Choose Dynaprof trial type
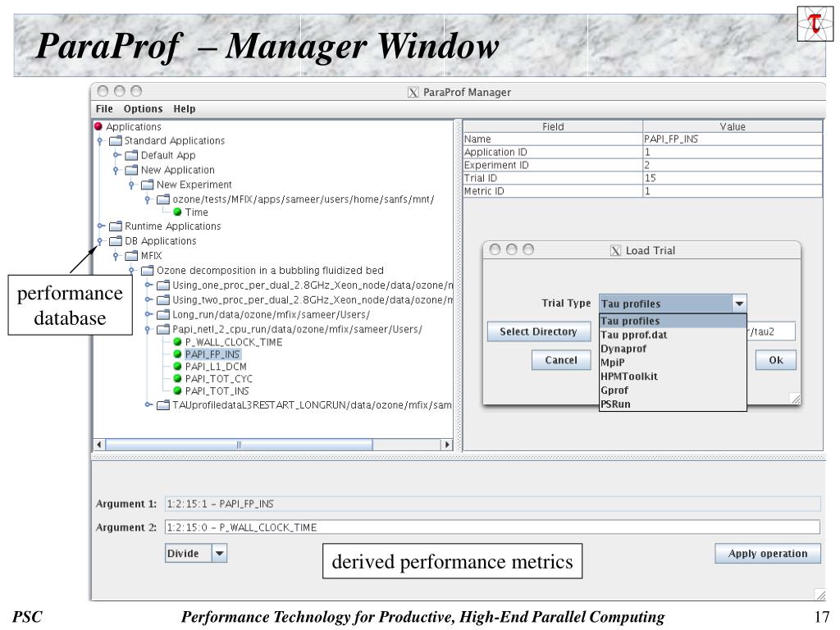Screen dimensions: 840x630 [673, 349]
